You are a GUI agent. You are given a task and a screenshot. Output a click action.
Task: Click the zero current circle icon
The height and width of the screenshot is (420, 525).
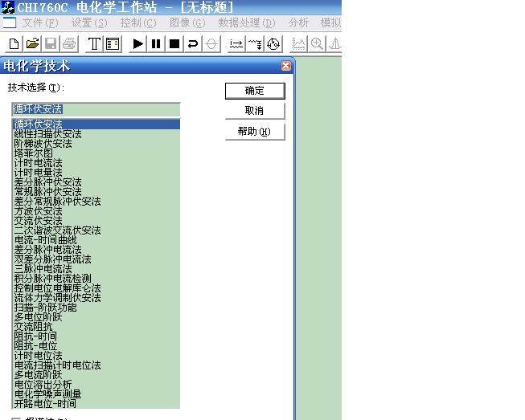(211, 44)
